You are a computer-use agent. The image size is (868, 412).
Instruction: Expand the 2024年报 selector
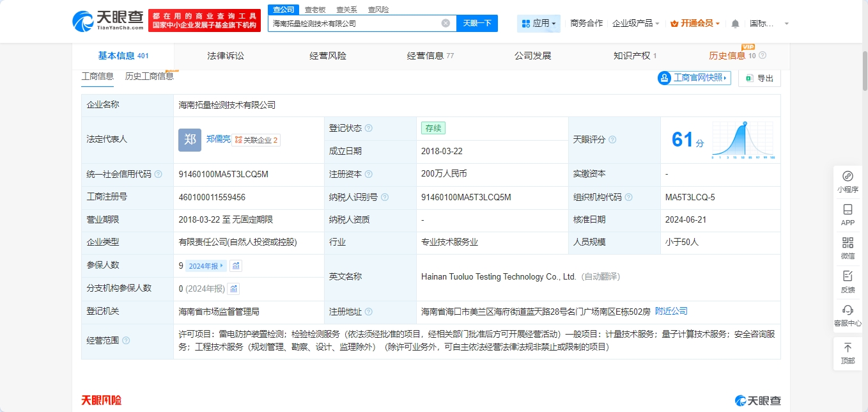[x=206, y=266]
